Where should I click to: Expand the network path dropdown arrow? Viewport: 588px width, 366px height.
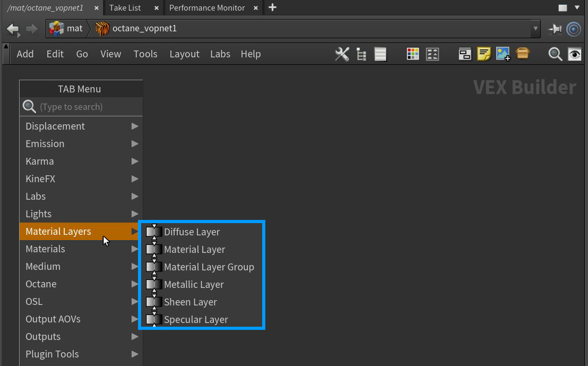coord(535,29)
